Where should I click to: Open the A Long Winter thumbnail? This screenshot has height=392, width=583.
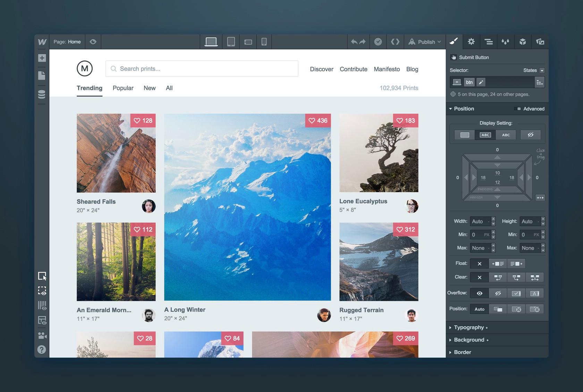coord(247,207)
